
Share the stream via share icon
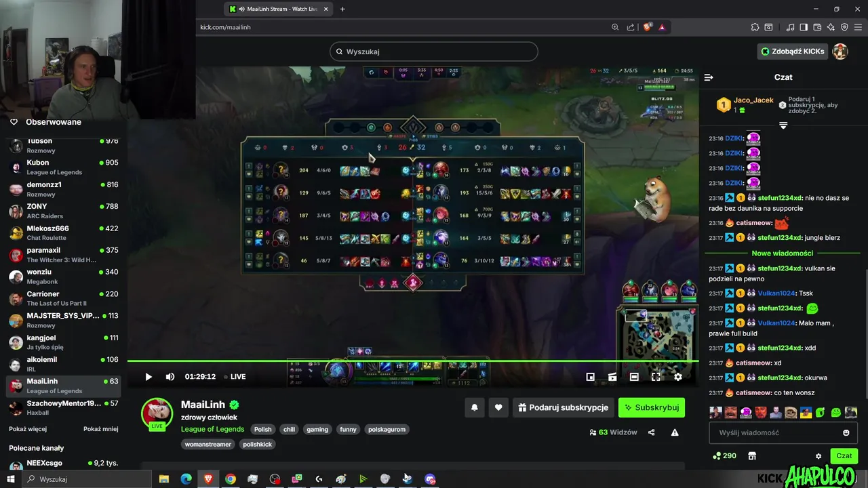(652, 432)
